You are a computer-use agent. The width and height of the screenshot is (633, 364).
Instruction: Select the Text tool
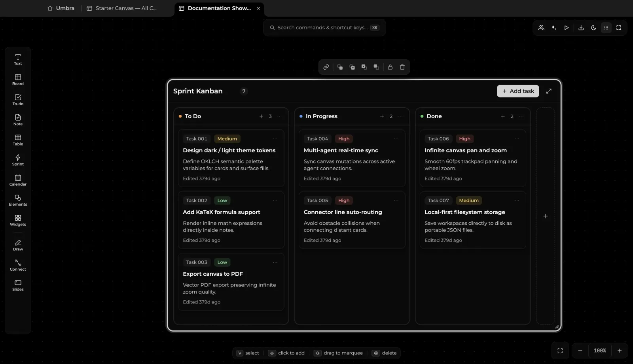click(18, 59)
